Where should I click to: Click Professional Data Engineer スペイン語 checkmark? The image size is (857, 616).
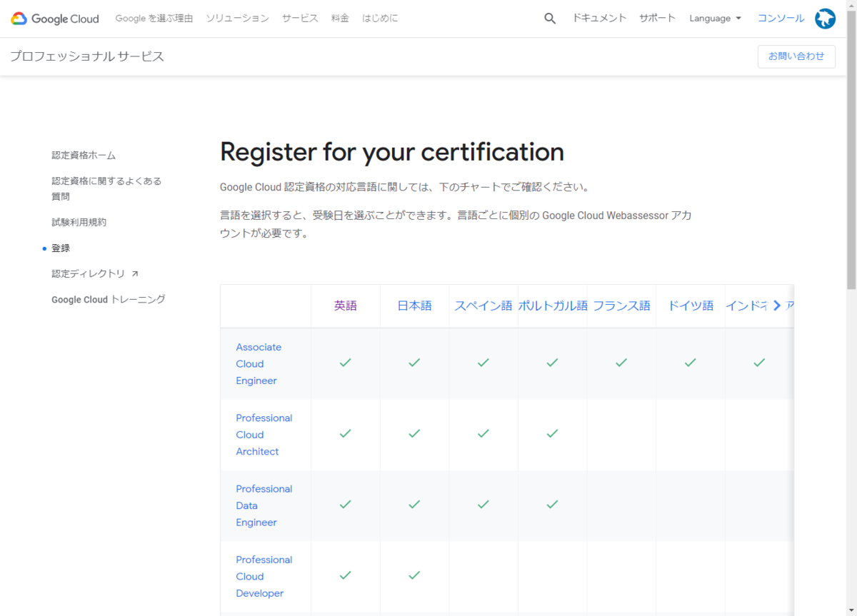(x=483, y=504)
